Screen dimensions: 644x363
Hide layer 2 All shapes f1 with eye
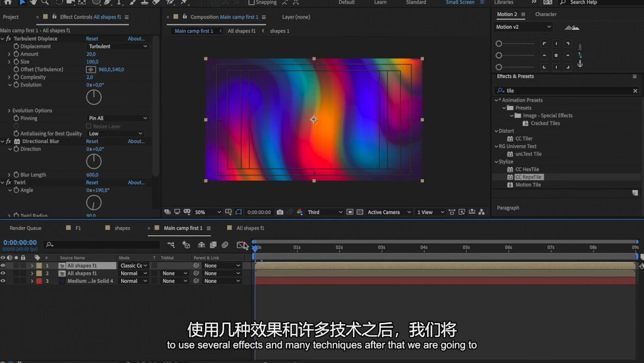tap(3, 273)
